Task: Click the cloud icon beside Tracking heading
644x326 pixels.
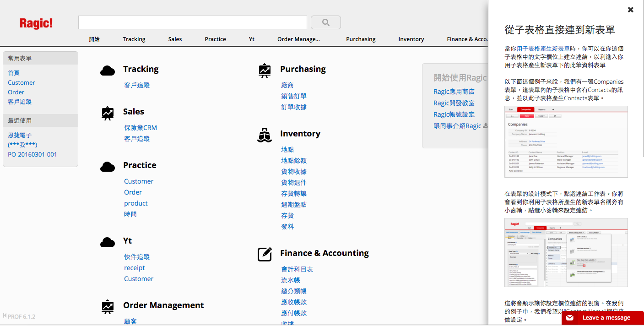Action: pos(108,71)
